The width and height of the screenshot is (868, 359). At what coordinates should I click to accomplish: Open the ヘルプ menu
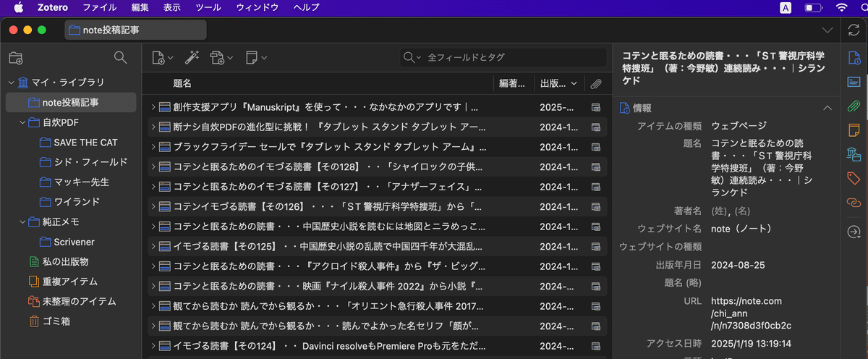306,7
